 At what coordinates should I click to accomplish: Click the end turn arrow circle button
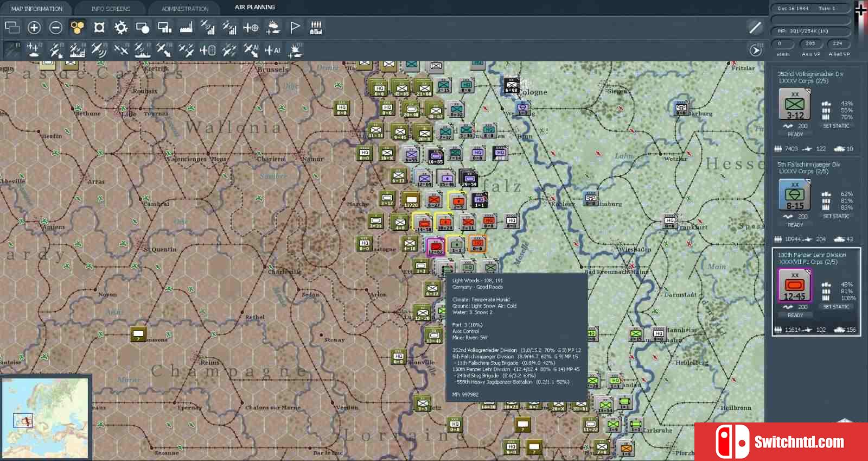(755, 50)
